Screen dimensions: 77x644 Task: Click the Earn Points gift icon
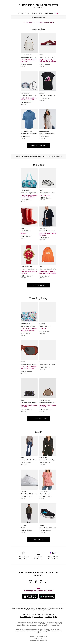coord(38,553)
